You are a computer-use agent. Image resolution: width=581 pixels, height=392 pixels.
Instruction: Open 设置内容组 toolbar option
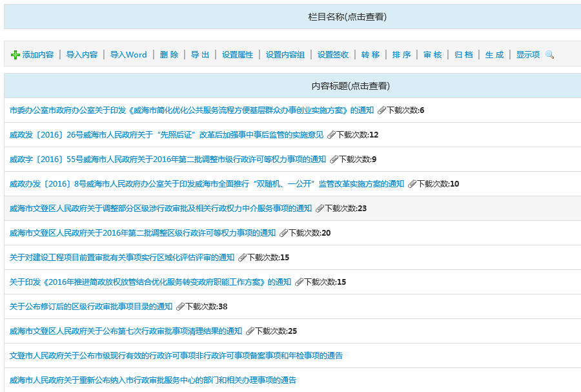pos(285,55)
